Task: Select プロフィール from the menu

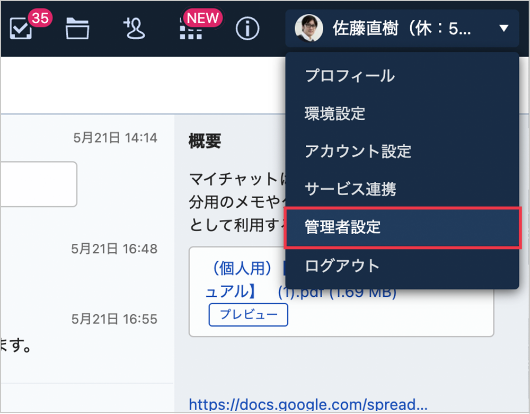Action: point(402,76)
